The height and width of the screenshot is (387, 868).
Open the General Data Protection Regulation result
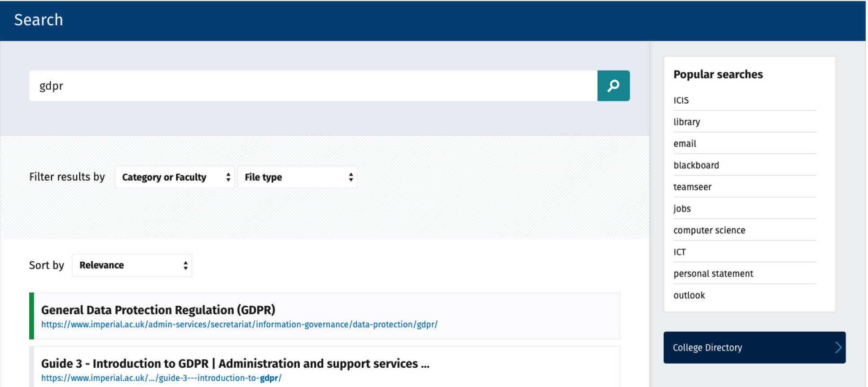pos(158,310)
